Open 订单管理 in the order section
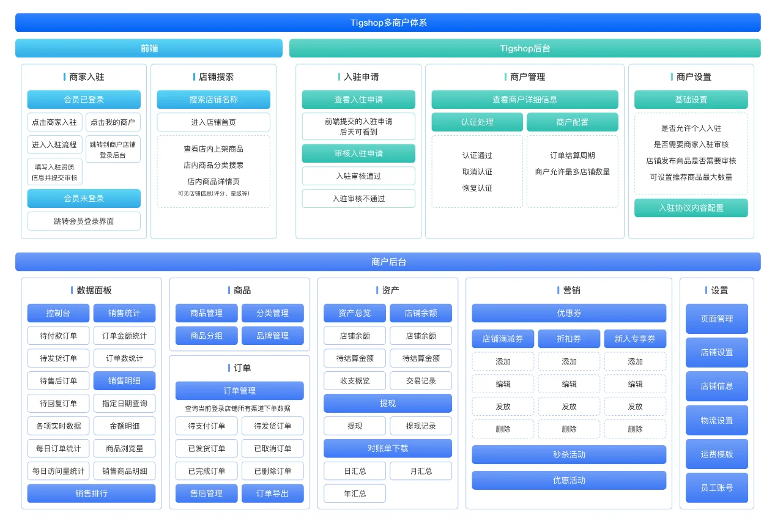This screenshot has height=532, width=783. 240,391
